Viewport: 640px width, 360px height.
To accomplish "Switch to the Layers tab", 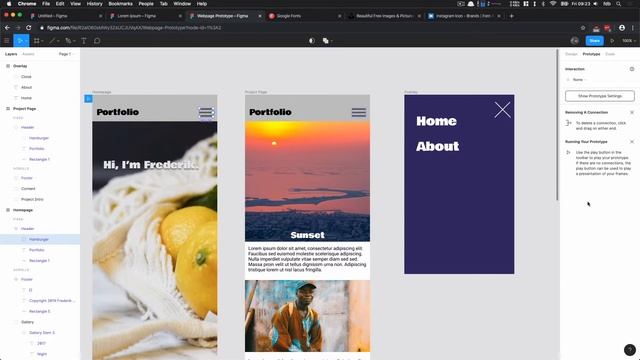I will [x=11, y=54].
